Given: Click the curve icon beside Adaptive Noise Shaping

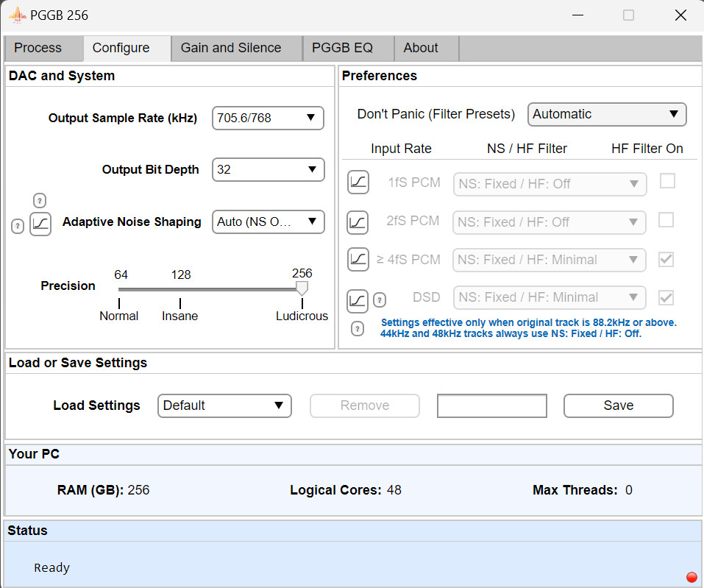Looking at the screenshot, I should coord(40,224).
